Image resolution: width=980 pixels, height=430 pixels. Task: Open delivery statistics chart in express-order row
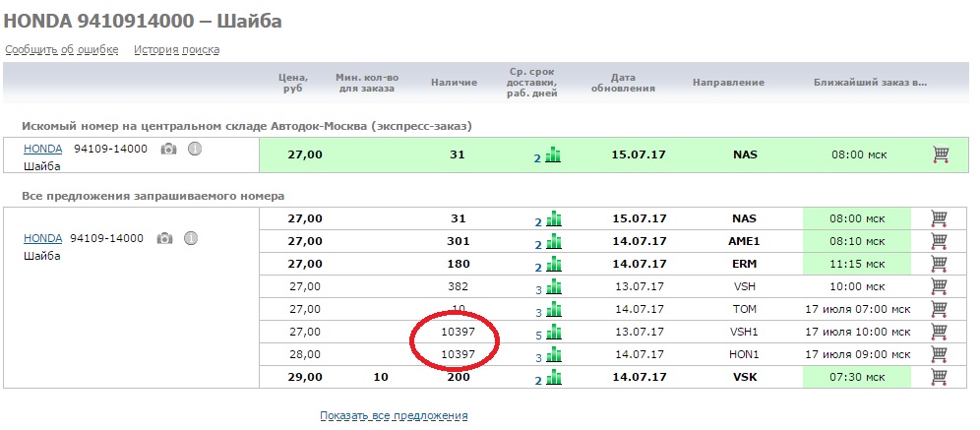(x=553, y=154)
